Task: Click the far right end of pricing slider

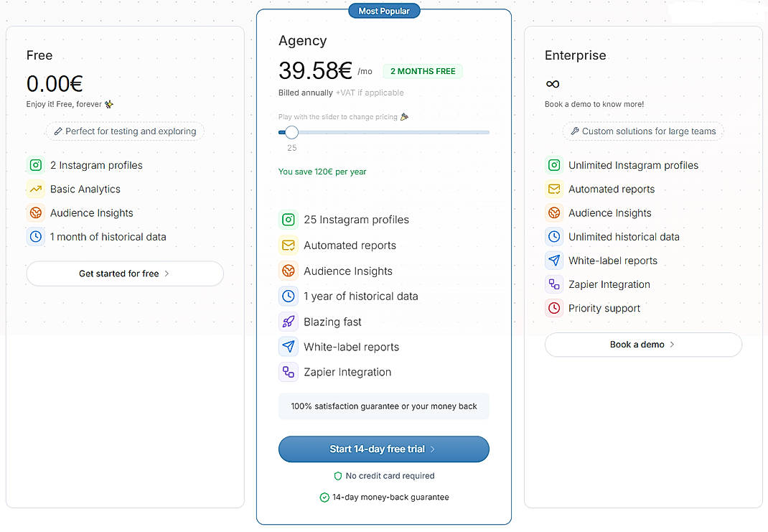Action: point(488,132)
